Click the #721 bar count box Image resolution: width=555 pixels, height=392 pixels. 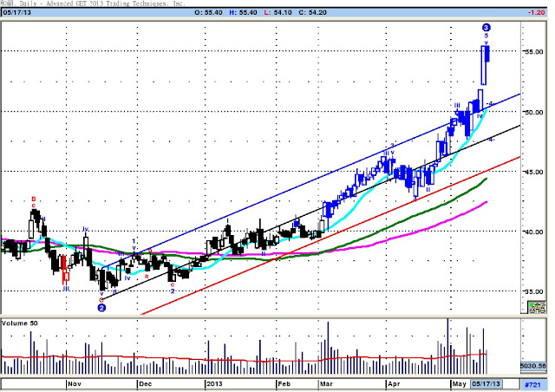(x=532, y=384)
